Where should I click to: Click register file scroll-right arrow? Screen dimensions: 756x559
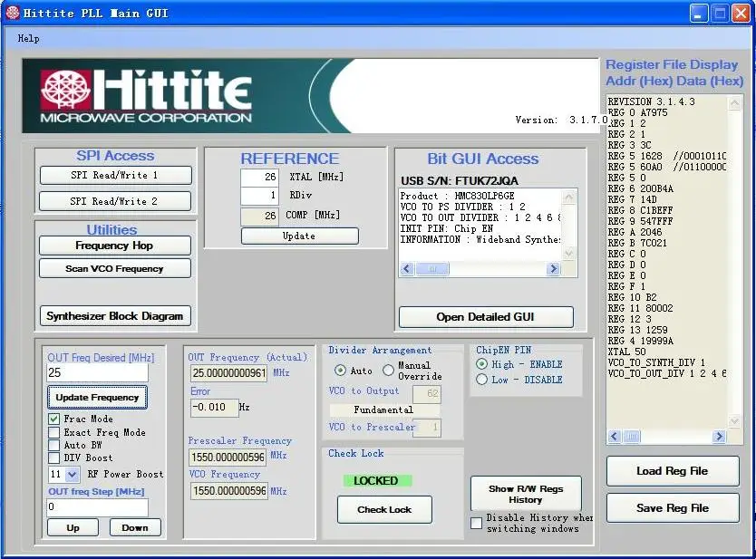click(x=719, y=437)
